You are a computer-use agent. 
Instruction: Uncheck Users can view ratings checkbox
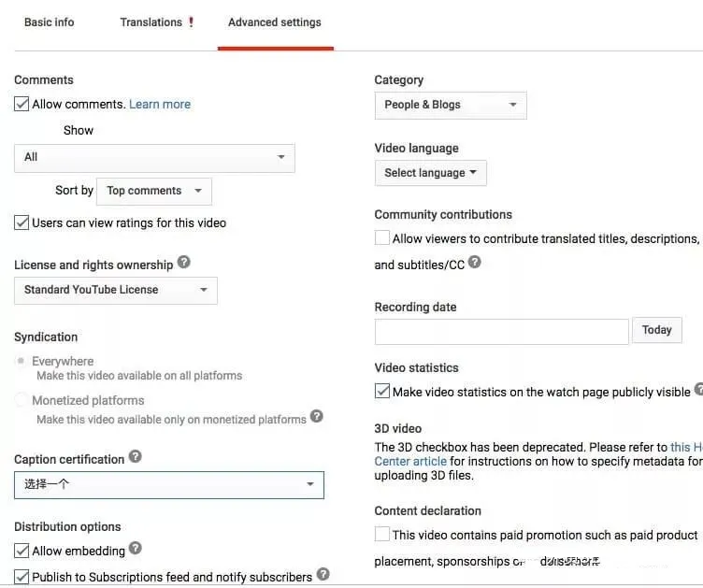coord(22,222)
